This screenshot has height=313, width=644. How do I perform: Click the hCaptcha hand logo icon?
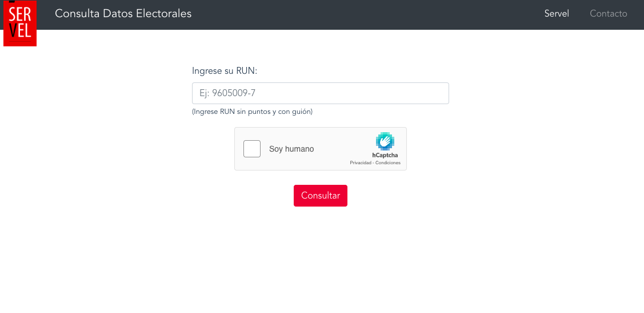coord(385,141)
